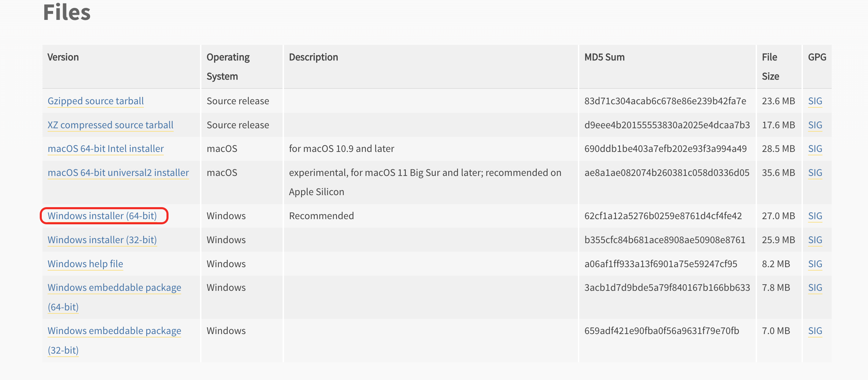Click SIG link for universal2 installer
The width and height of the screenshot is (868, 380).
tap(815, 173)
